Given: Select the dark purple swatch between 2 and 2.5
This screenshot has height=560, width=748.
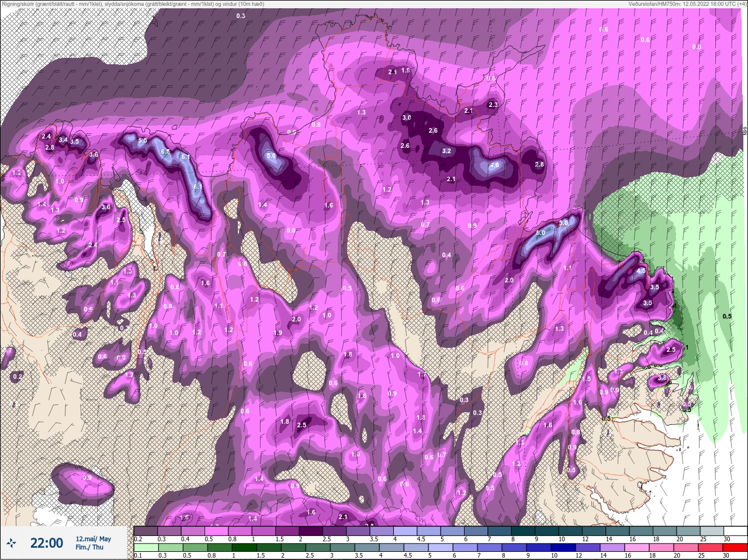Looking at the screenshot, I should 311,531.
